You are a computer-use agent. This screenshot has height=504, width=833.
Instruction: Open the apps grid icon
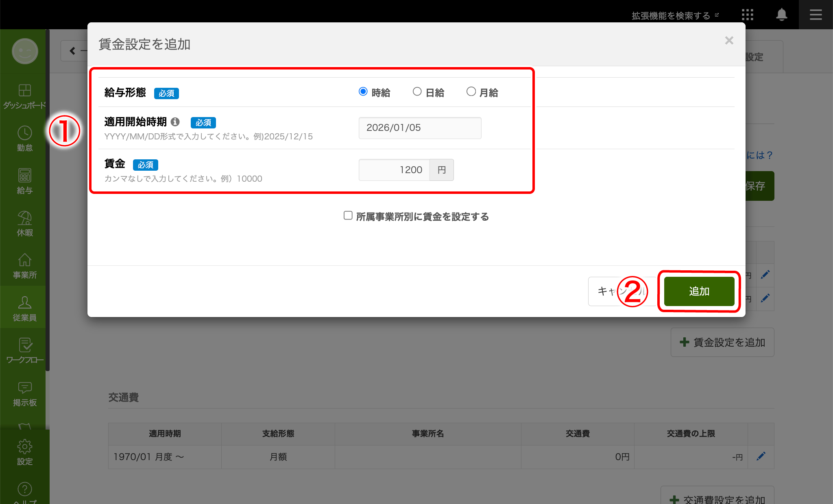coord(747,15)
